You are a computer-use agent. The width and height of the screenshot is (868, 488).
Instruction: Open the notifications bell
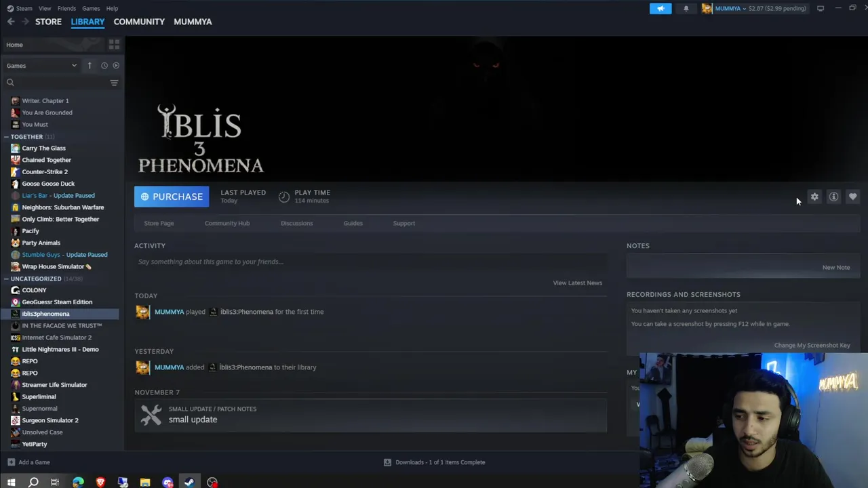[x=686, y=8]
